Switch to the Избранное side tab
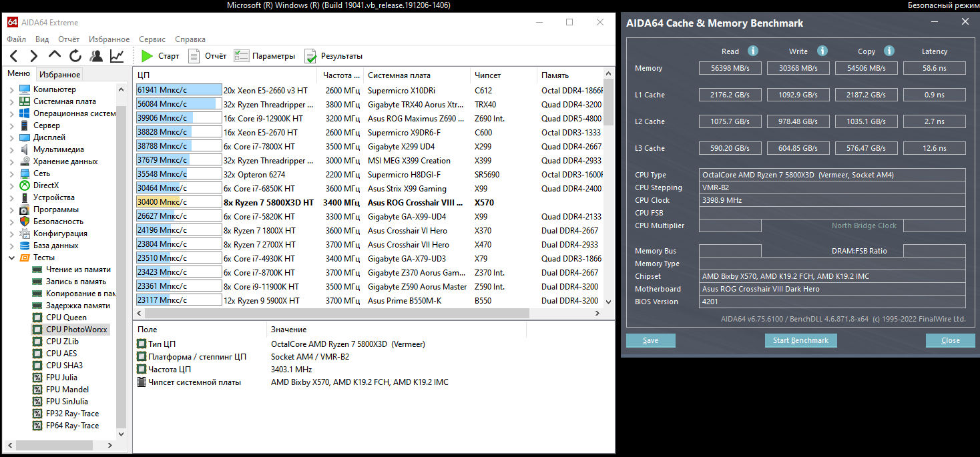This screenshot has height=457, width=980. [59, 75]
